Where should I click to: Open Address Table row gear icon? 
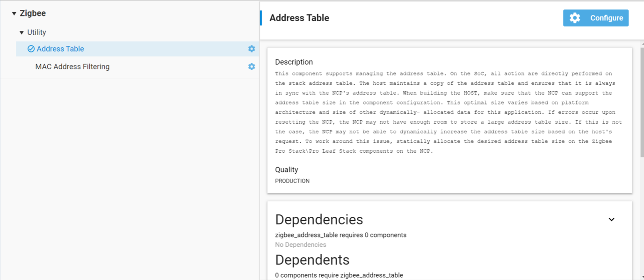click(x=252, y=49)
